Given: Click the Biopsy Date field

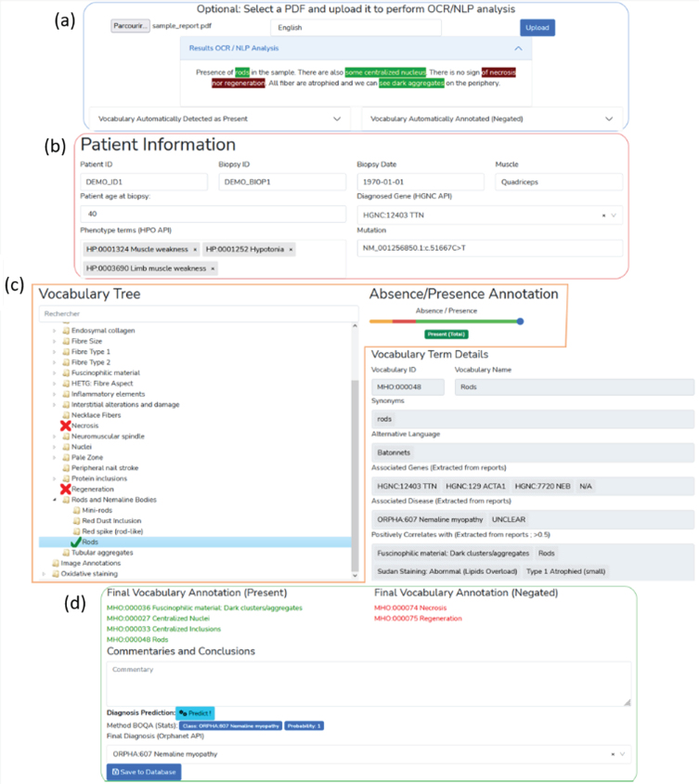Looking at the screenshot, I should 421,182.
